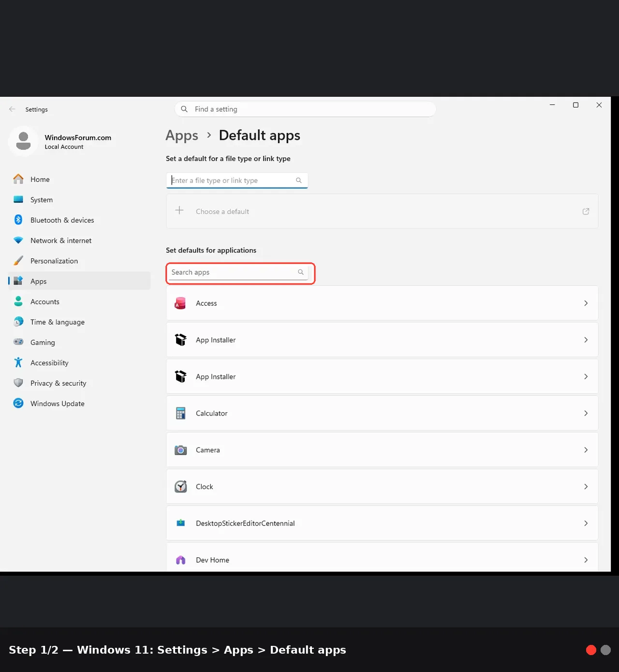Click the Accessibility figure icon in sidebar

[18, 362]
